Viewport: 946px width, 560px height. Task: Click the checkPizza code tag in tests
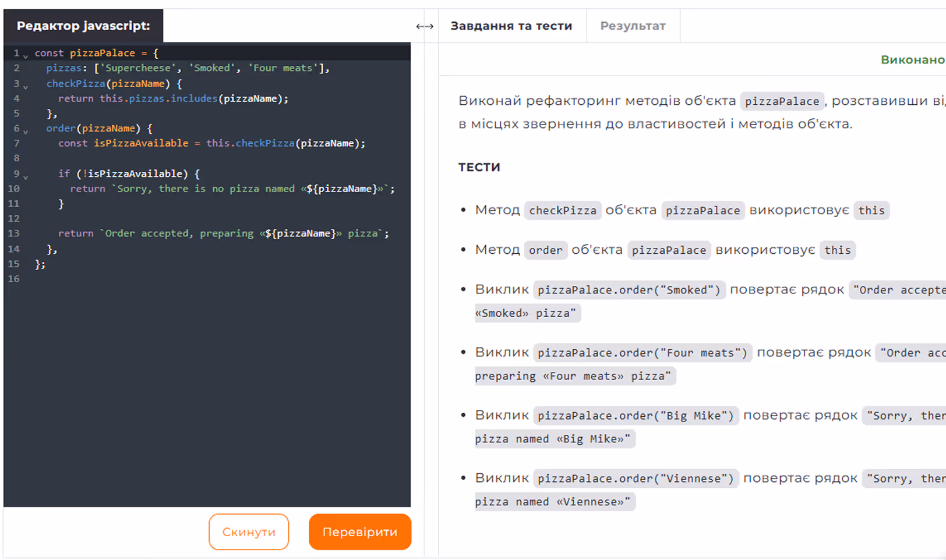[563, 210]
